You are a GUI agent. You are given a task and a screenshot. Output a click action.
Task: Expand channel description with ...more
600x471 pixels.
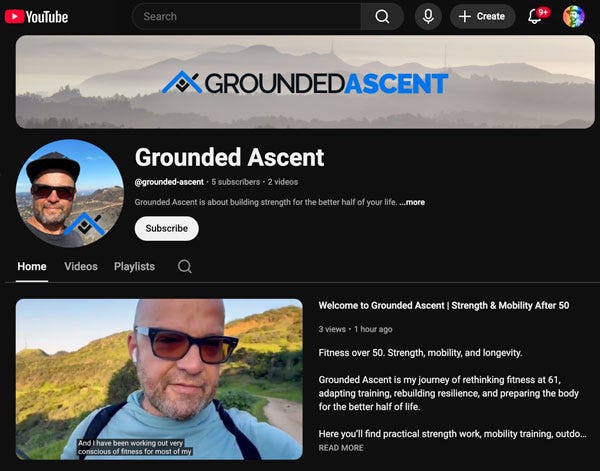click(412, 202)
